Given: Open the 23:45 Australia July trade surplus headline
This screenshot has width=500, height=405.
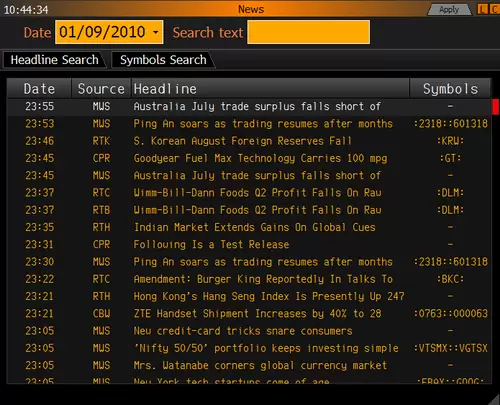Looking at the screenshot, I should [x=257, y=176].
